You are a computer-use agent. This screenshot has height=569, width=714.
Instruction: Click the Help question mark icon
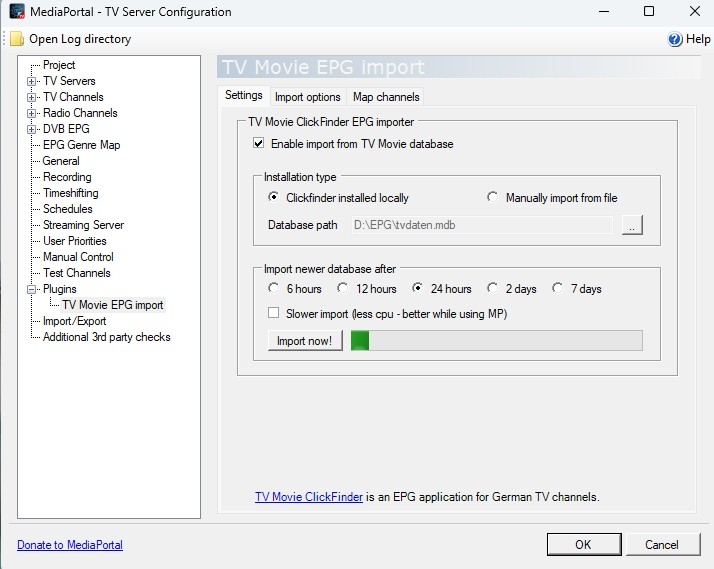tap(675, 39)
